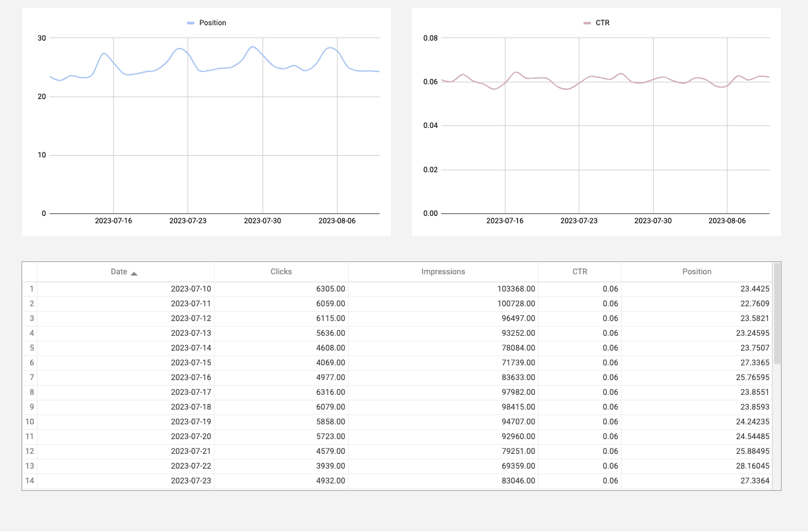Viewport: 808px width, 532px height.
Task: Click clicks value 3939.00
Action: [331, 466]
